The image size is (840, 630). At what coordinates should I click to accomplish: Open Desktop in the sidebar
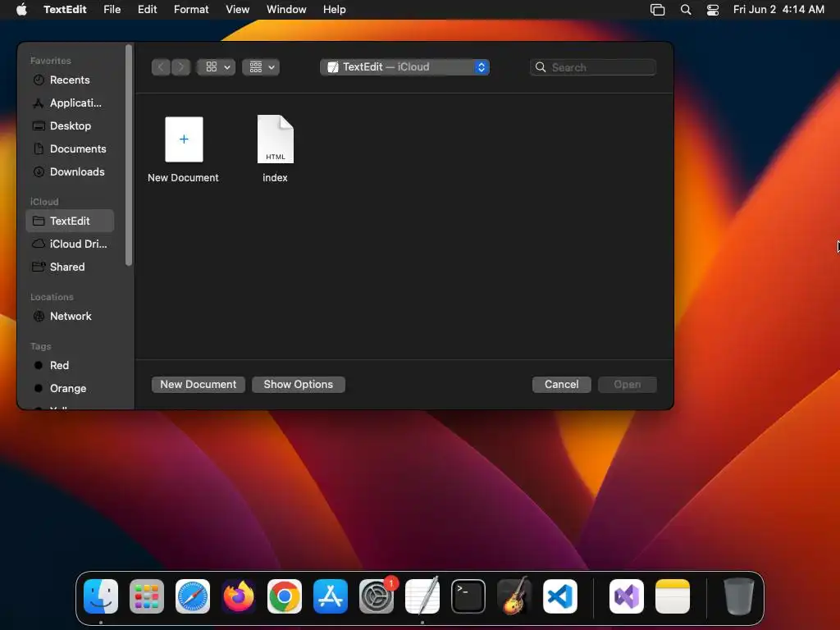tap(70, 126)
